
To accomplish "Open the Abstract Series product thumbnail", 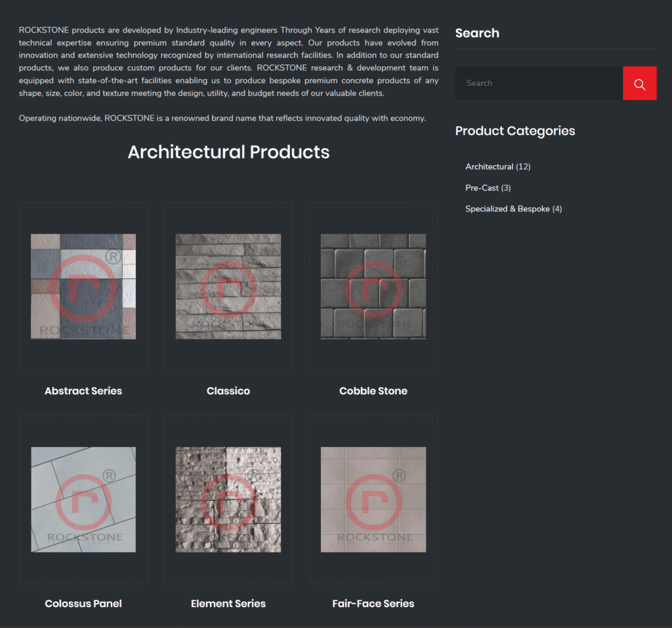I will [83, 286].
